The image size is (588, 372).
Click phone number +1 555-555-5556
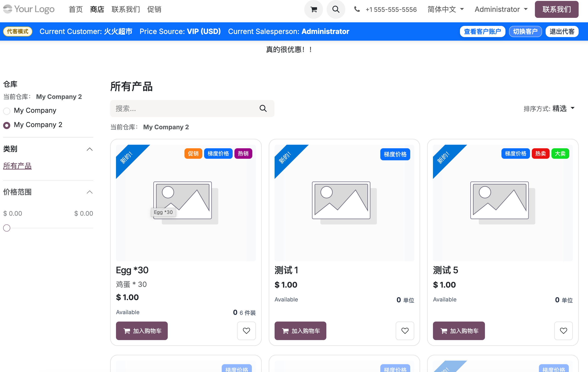[x=391, y=9]
